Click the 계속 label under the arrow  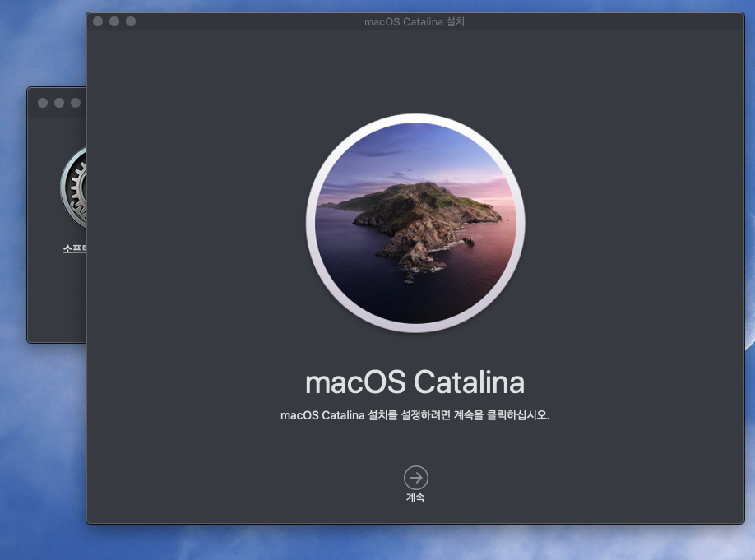tap(415, 498)
